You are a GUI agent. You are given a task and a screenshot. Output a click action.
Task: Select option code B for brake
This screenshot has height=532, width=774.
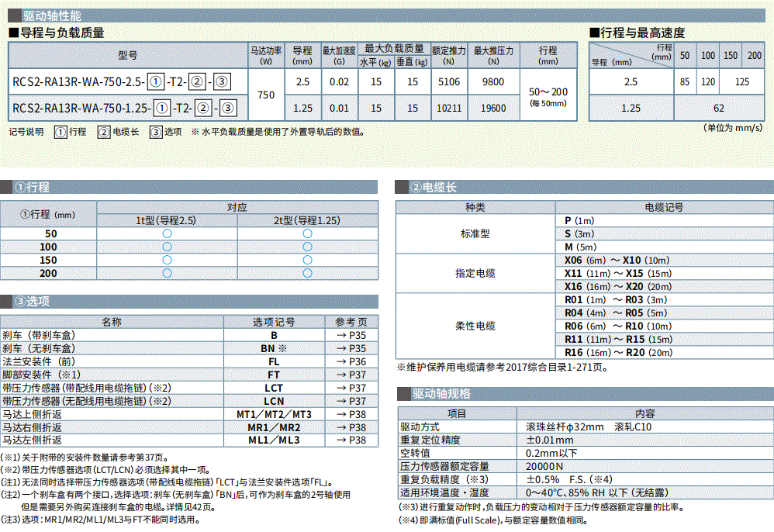click(x=274, y=335)
